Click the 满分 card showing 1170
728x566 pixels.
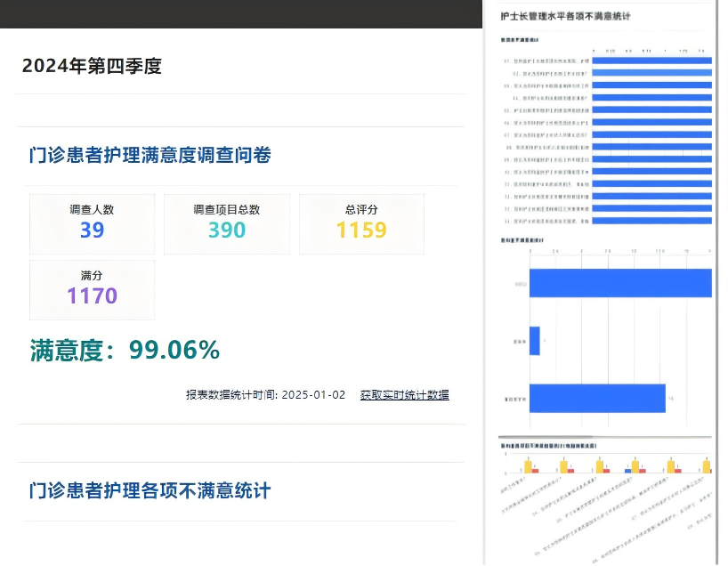click(92, 289)
